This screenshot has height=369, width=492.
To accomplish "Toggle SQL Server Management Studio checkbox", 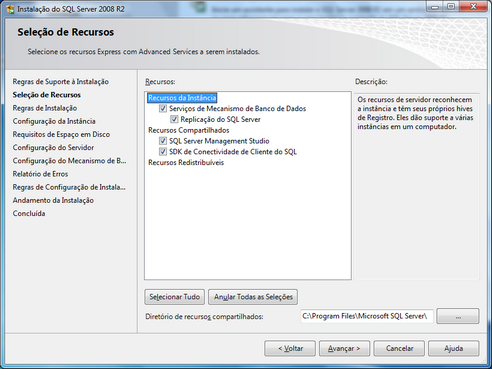I will click(x=163, y=141).
